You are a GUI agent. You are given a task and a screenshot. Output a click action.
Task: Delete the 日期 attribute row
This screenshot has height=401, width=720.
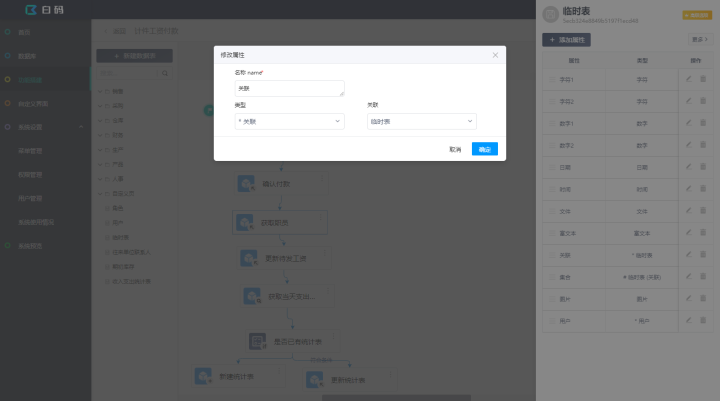703,167
